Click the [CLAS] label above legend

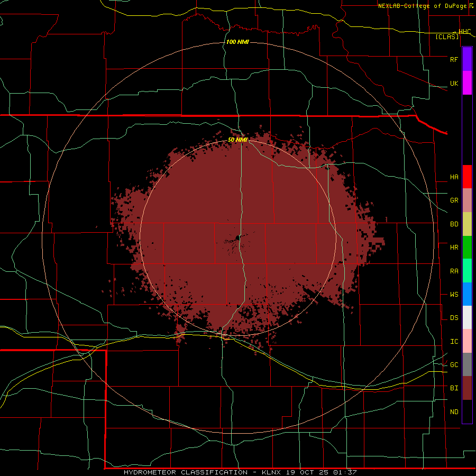coord(447,37)
